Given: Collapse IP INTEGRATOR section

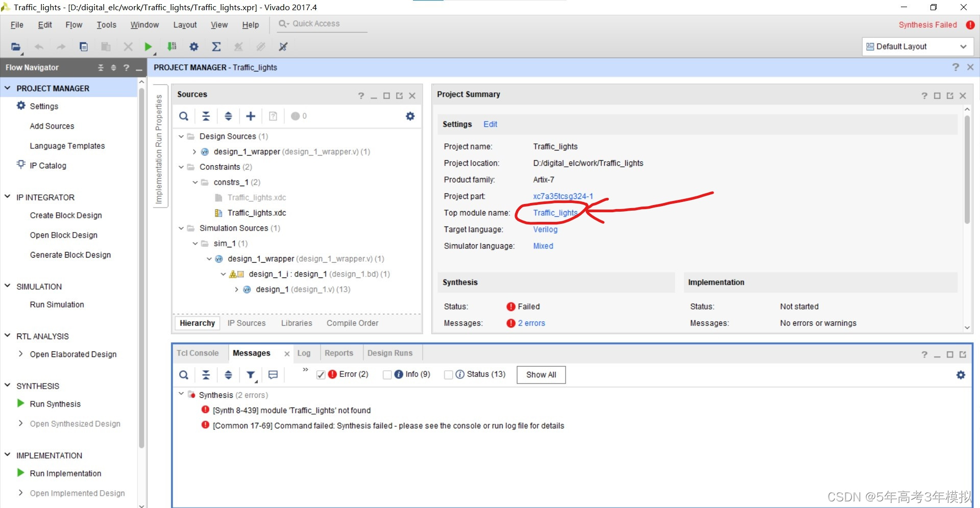Looking at the screenshot, I should coord(8,197).
